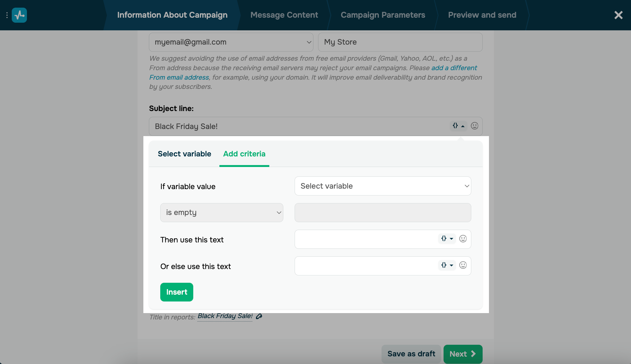The width and height of the screenshot is (631, 364).
Task: Open the Campaign Parameters step
Action: [x=383, y=15]
